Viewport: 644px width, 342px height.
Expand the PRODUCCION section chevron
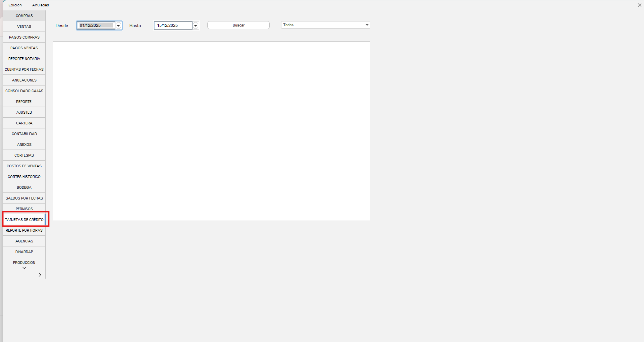point(24,268)
